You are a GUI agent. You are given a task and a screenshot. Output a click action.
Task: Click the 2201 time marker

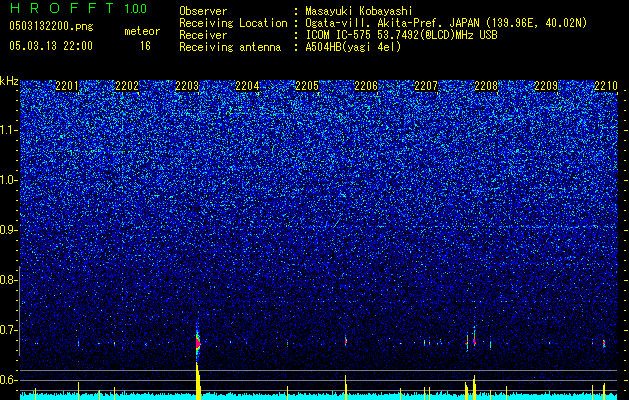[67, 86]
